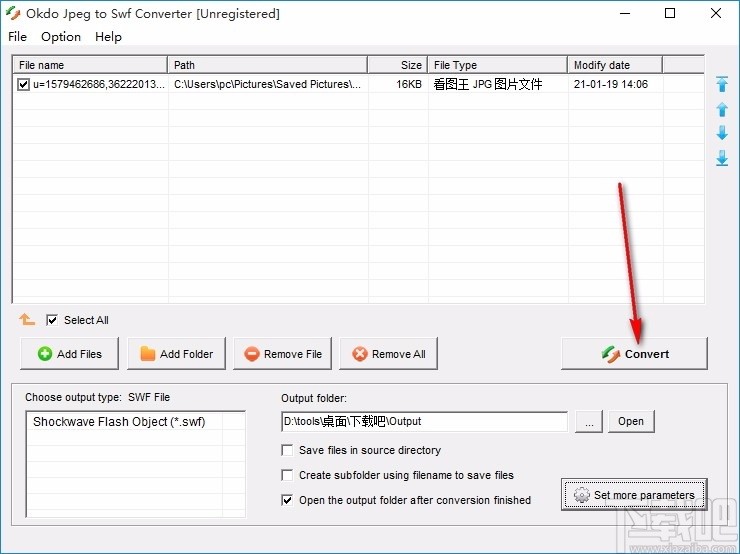740x554 pixels.
Task: Disable Open the output folder after conversion
Action: (x=287, y=500)
